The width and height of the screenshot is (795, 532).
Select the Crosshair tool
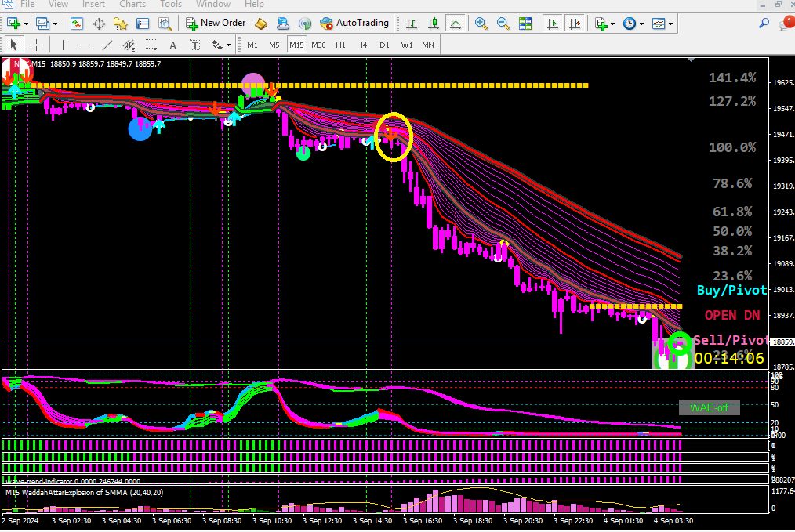point(36,45)
